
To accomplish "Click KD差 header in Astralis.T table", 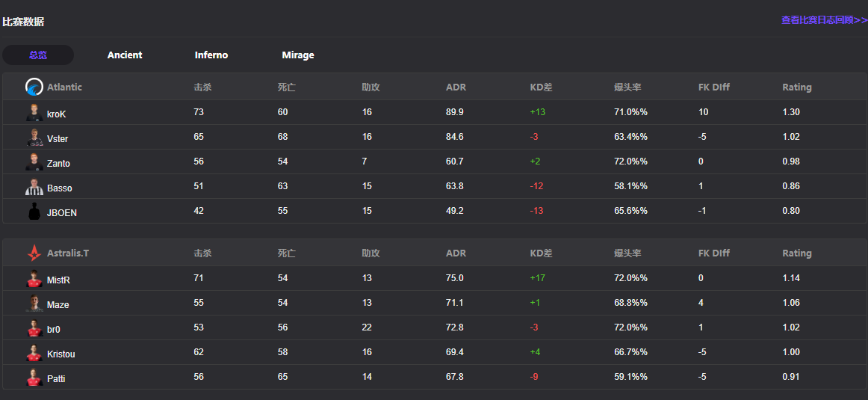I will [x=542, y=253].
